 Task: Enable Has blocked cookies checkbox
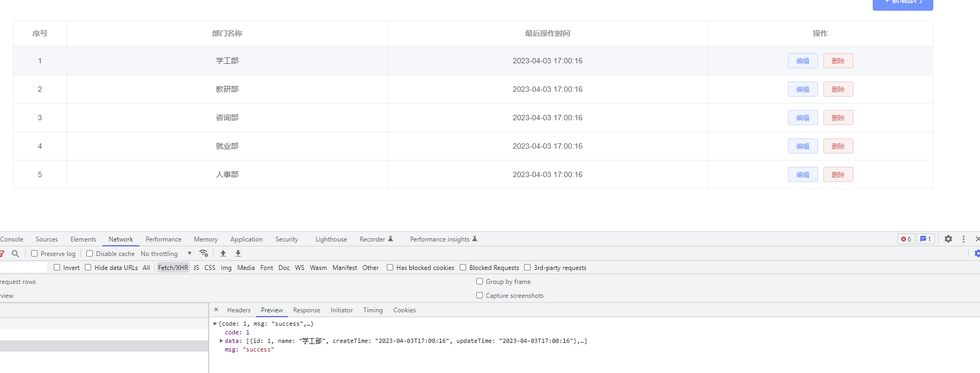[390, 267]
